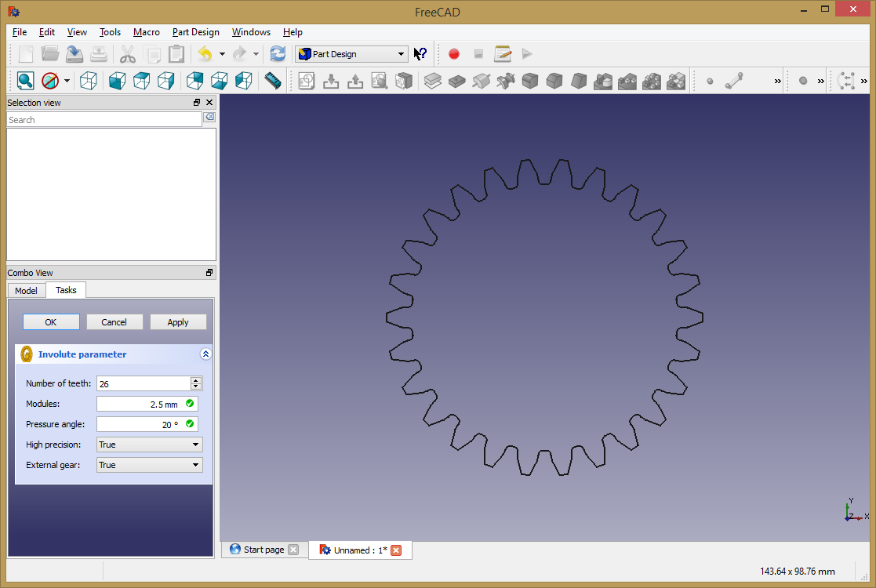The width and height of the screenshot is (876, 588).
Task: Click the draw style no-symbol icon
Action: tap(50, 81)
